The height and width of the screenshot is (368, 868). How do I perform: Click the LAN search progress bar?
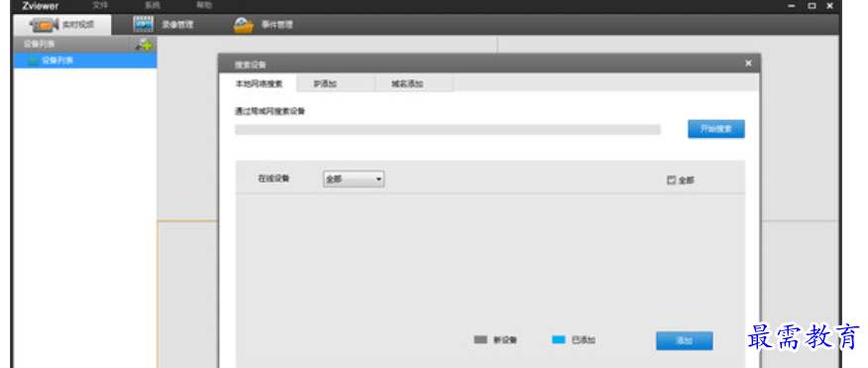coord(447,130)
